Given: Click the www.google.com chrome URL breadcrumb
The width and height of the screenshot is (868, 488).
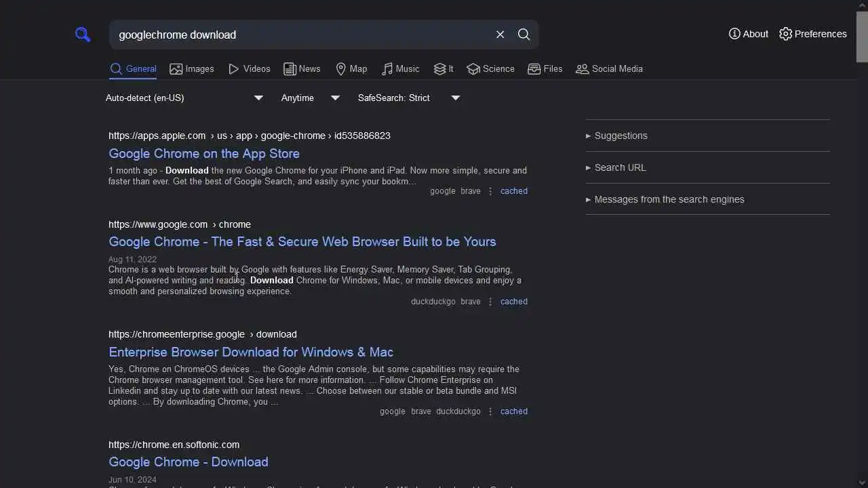Looking at the screenshot, I should coord(180,224).
